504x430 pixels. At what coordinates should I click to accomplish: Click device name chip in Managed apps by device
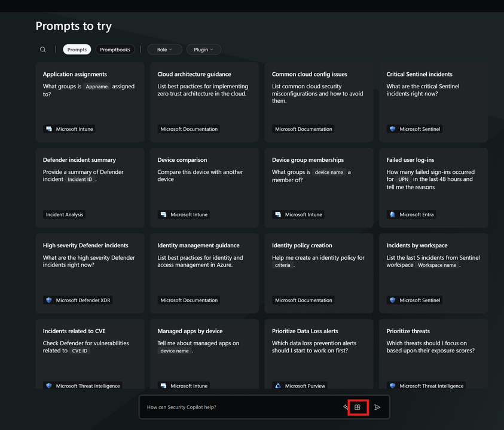175,351
